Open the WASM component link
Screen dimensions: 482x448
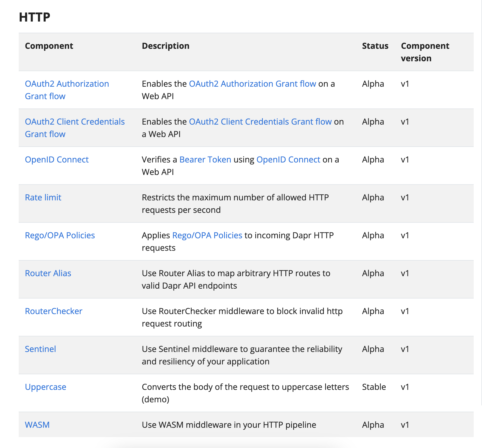(x=37, y=425)
